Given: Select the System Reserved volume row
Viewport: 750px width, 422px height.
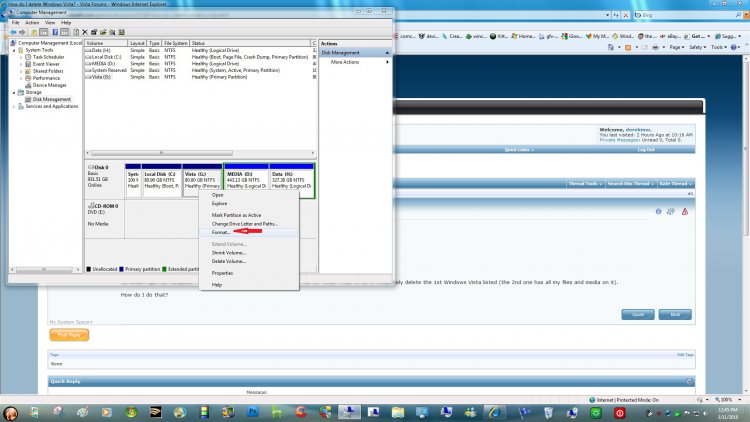Looking at the screenshot, I should click(201, 70).
